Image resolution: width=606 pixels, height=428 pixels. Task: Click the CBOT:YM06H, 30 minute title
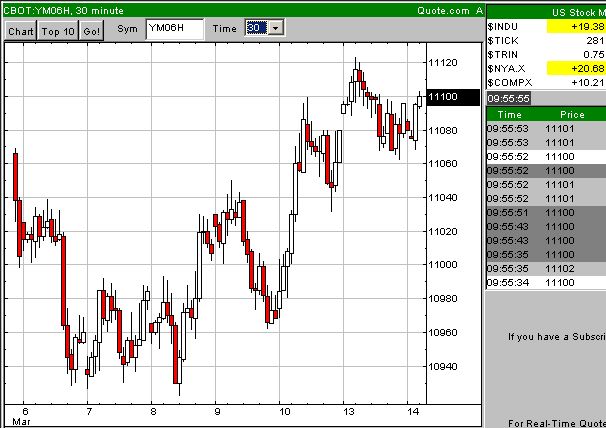click(x=64, y=10)
